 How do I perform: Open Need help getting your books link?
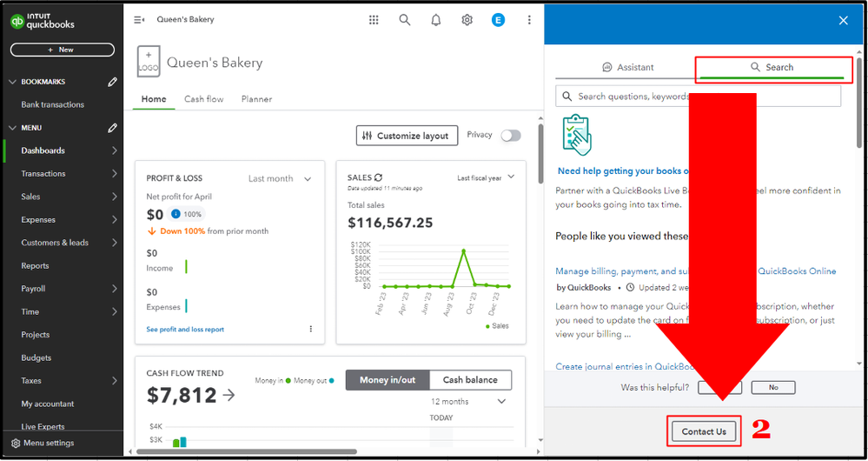[x=623, y=171]
